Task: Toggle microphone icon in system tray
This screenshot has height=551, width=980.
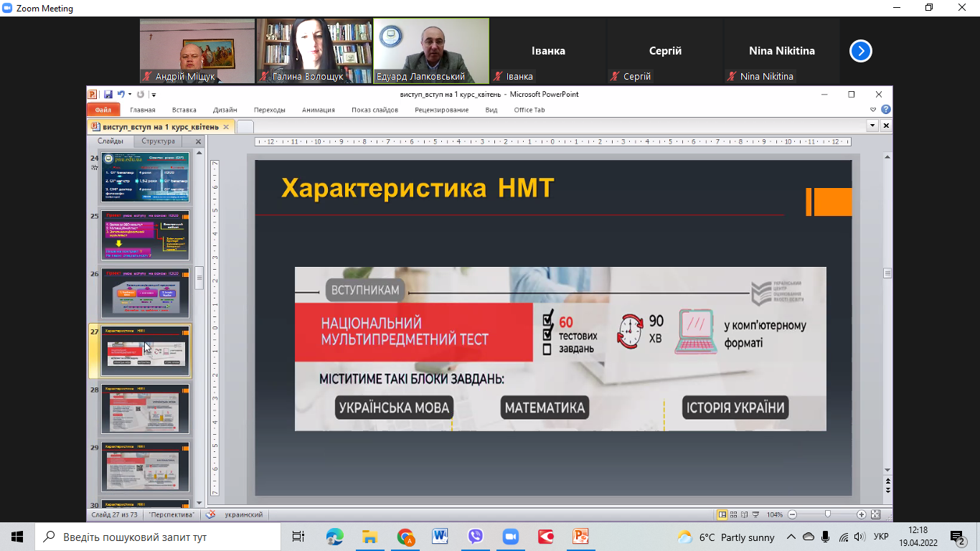Action: 826,537
